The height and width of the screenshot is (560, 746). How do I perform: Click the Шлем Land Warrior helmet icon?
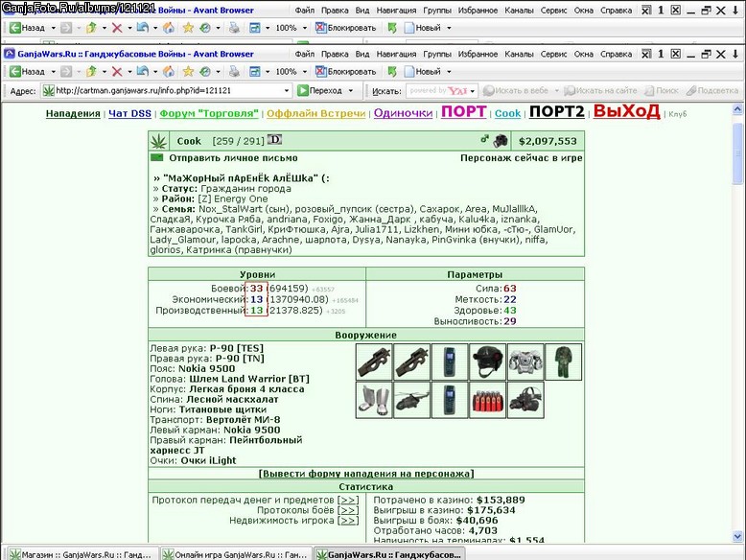488,362
